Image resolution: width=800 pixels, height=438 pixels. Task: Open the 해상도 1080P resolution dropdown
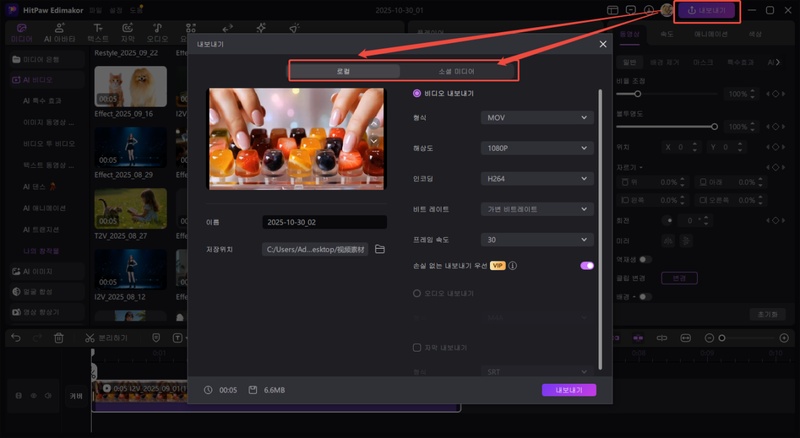tap(537, 148)
